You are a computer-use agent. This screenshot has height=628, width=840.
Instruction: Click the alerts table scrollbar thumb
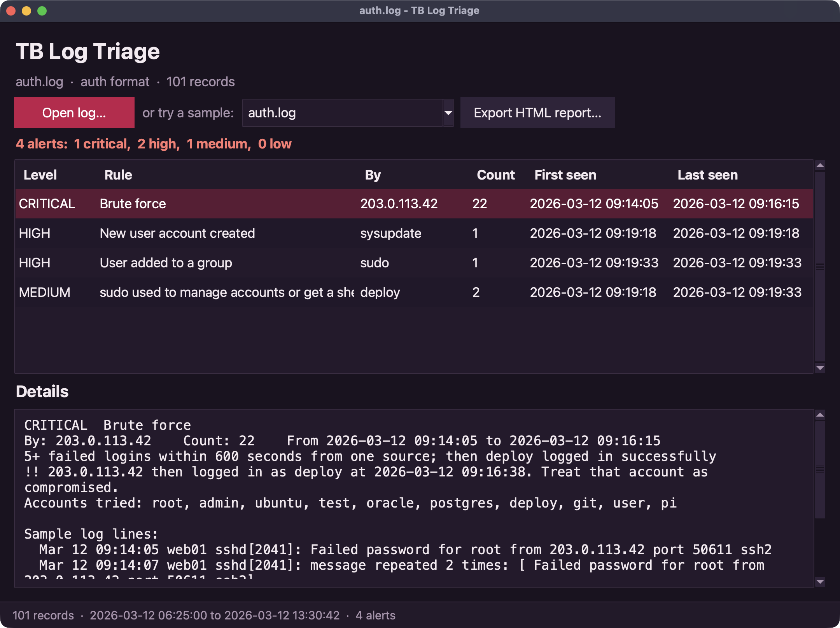point(820,267)
